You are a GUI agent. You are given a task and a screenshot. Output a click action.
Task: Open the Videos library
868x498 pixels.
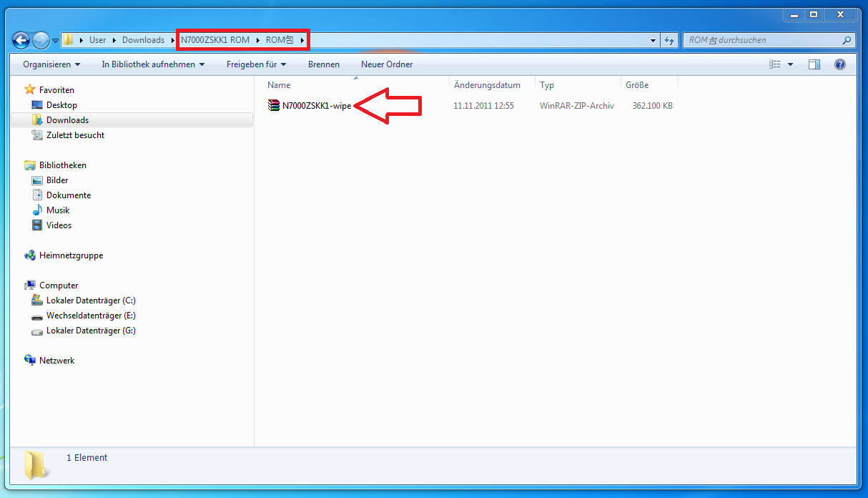click(59, 225)
